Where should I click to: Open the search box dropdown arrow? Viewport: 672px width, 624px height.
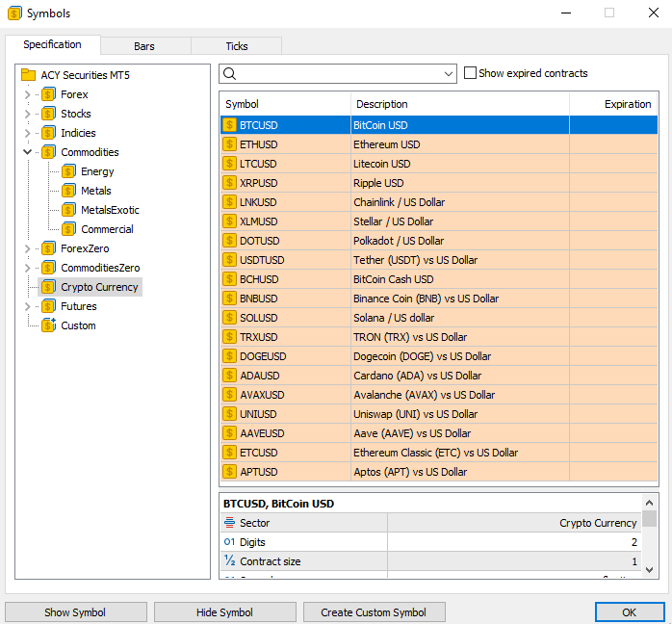[x=449, y=74]
